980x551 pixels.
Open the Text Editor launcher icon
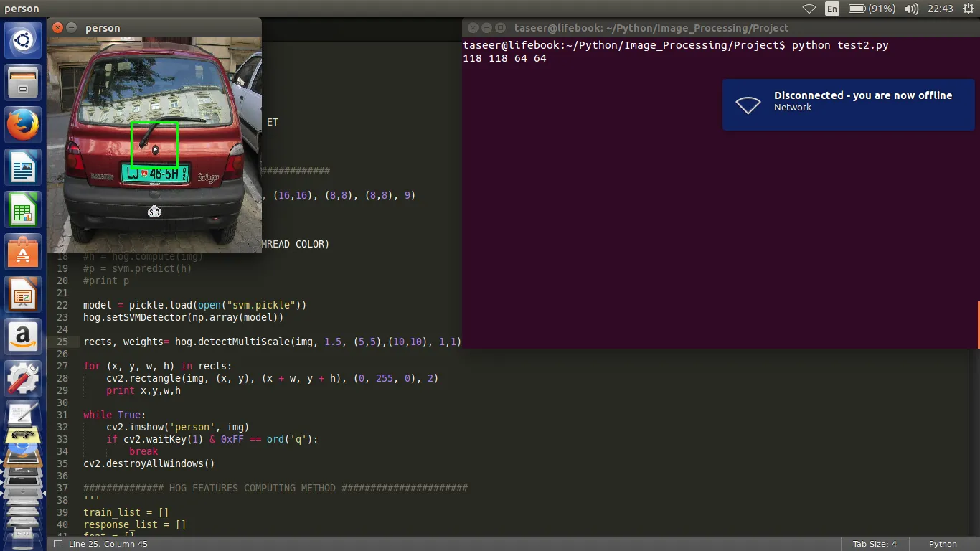tap(23, 414)
